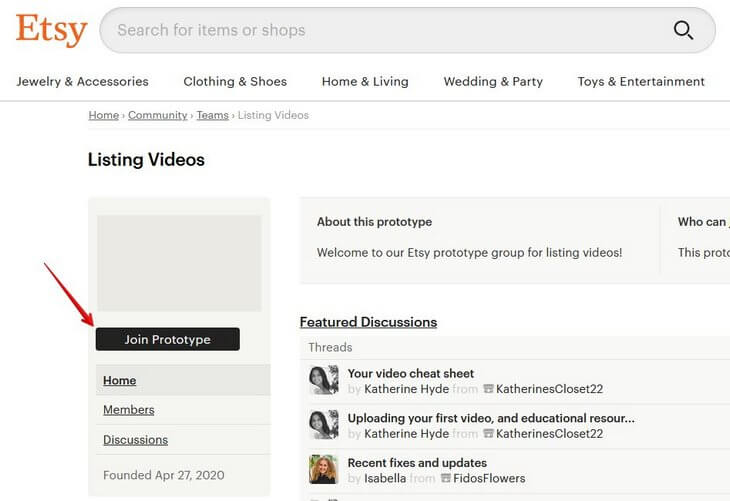The height and width of the screenshot is (501, 730).
Task: Open Jewelry & Accessories category
Action: 82,81
